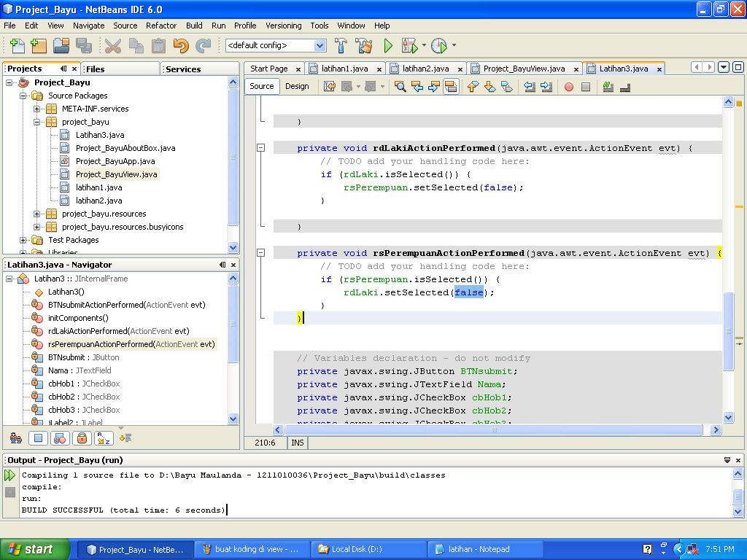Click the editor horizontal scrollbar
Viewport: 747px width, 560px height.
tap(494, 430)
